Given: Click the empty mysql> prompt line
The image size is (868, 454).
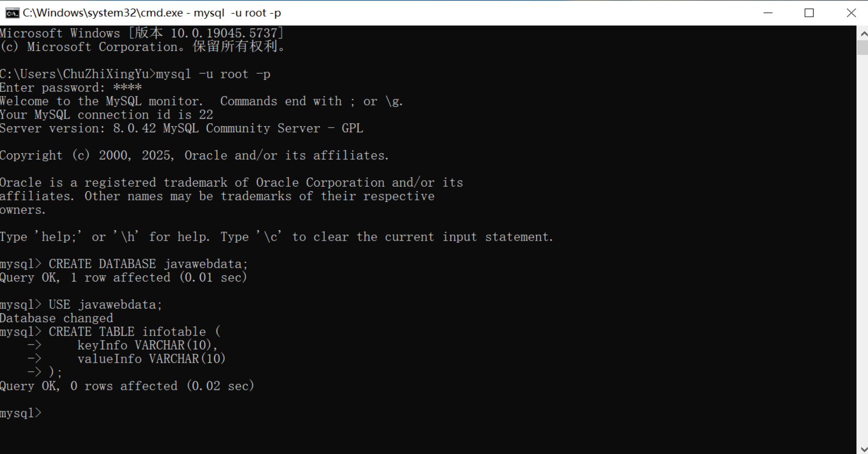Looking at the screenshot, I should click(21, 413).
